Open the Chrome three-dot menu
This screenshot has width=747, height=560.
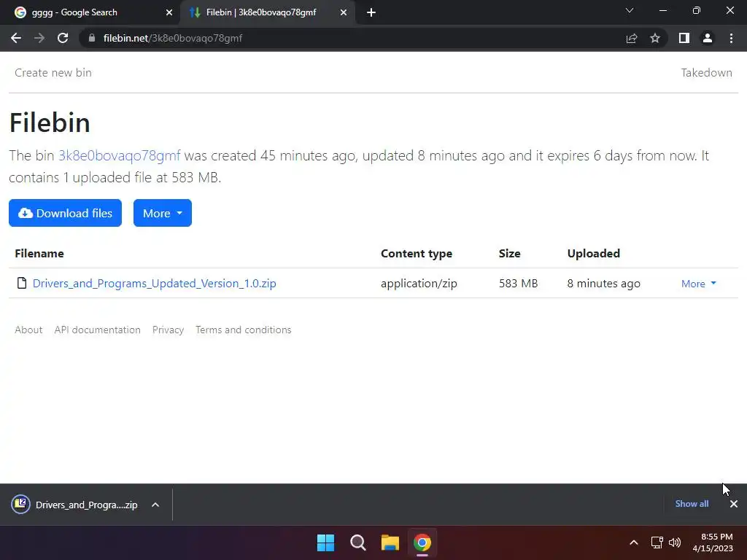(x=731, y=38)
